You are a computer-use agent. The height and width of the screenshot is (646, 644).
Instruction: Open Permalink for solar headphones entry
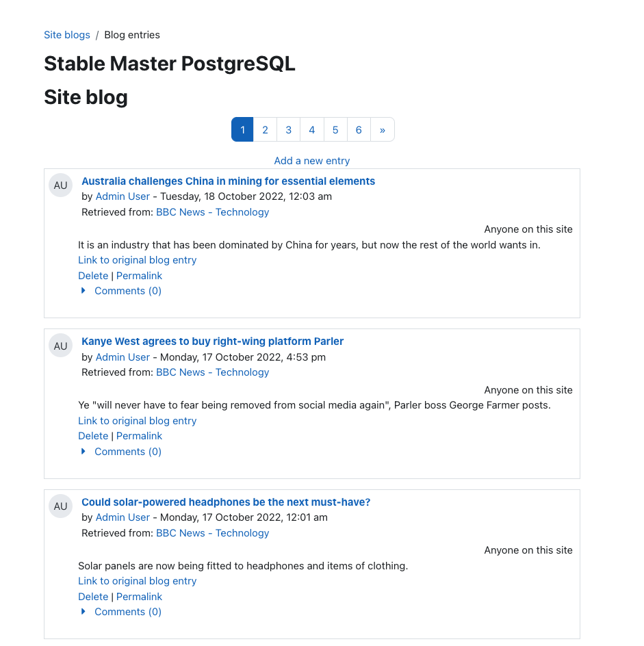pos(139,597)
